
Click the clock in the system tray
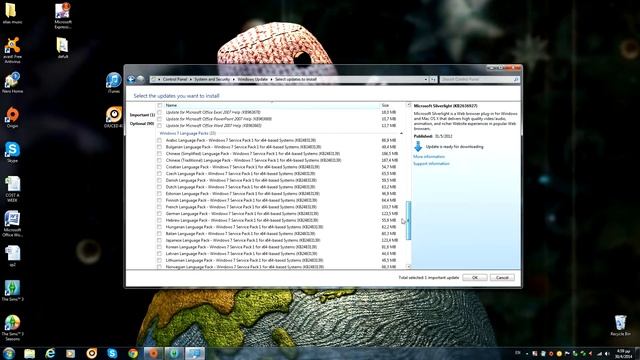click(x=623, y=353)
